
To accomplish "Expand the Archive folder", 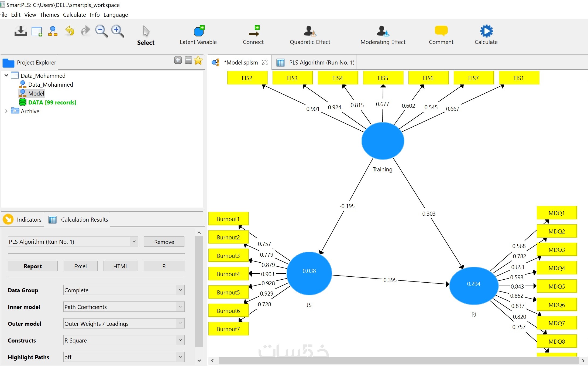I will click(6, 111).
